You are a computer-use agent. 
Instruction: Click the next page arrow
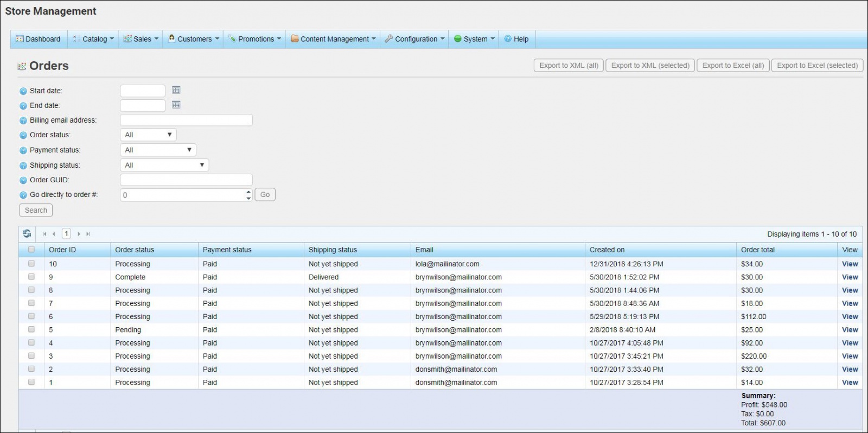point(79,234)
